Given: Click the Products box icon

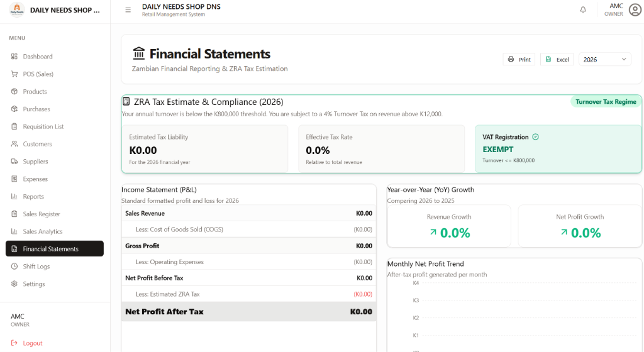Looking at the screenshot, I should [14, 92].
